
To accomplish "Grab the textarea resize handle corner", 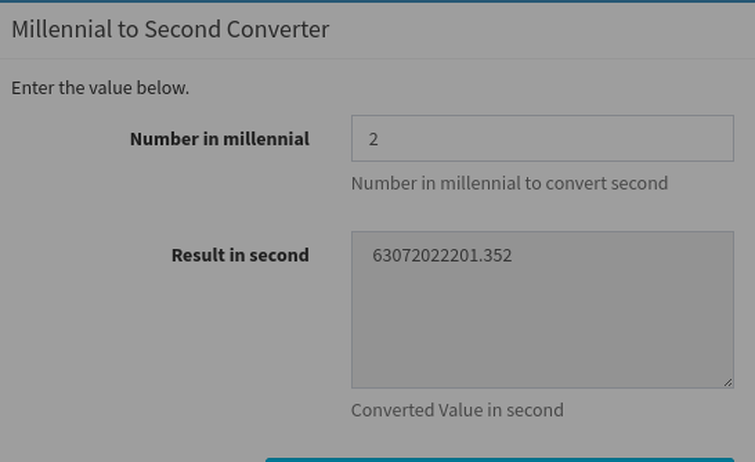I will click(x=727, y=382).
